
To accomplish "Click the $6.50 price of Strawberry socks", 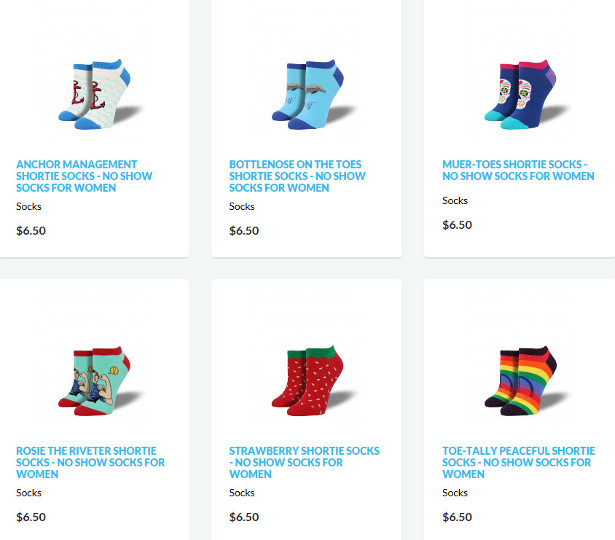I will (244, 517).
